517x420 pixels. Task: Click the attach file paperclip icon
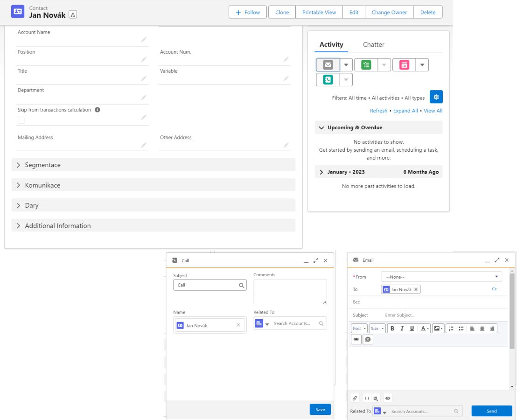coord(355,398)
